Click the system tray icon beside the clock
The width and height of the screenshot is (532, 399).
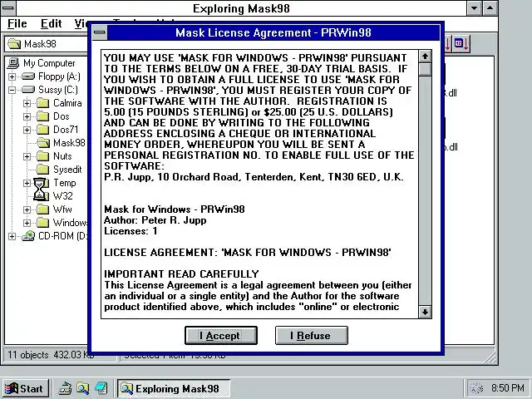[476, 388]
